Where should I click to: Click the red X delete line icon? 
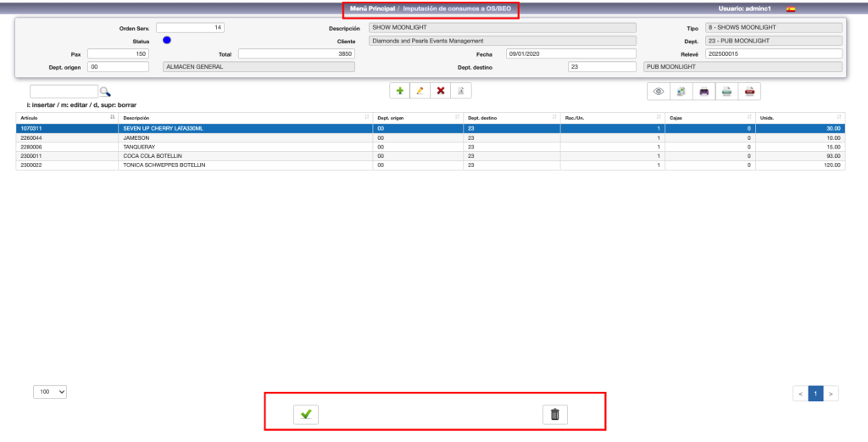pos(440,91)
